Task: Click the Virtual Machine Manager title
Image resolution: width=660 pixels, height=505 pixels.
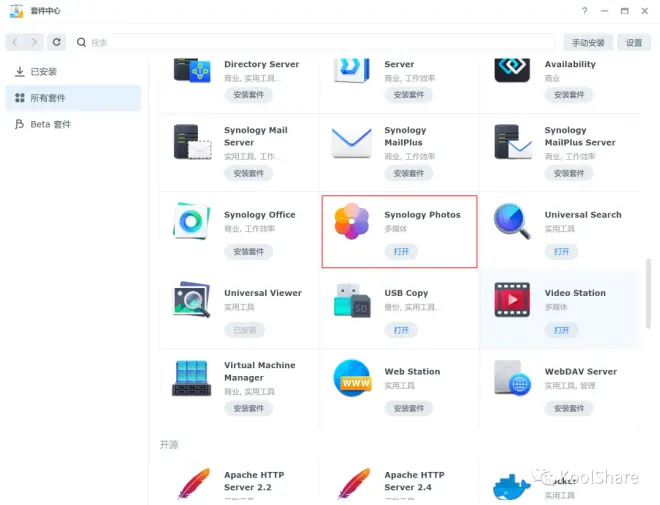Action: coord(260,371)
